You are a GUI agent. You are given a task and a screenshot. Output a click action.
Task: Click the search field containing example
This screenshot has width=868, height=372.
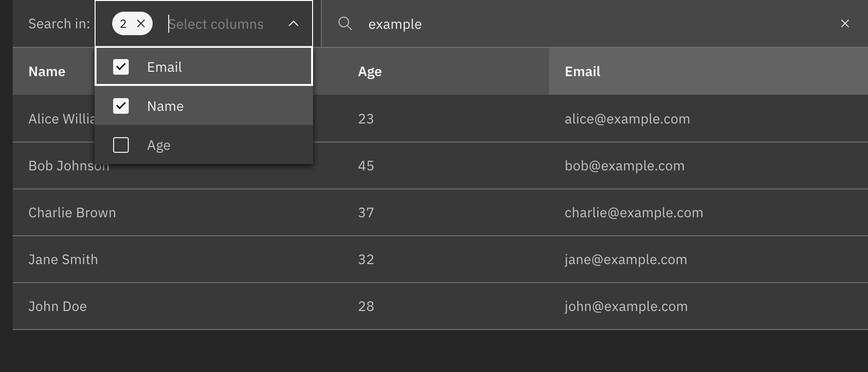585,24
